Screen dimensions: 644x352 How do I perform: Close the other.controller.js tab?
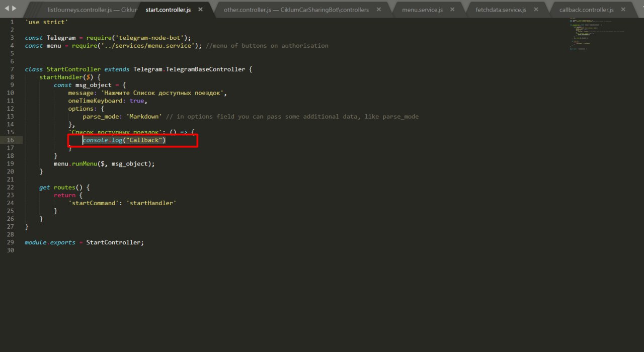(x=378, y=10)
